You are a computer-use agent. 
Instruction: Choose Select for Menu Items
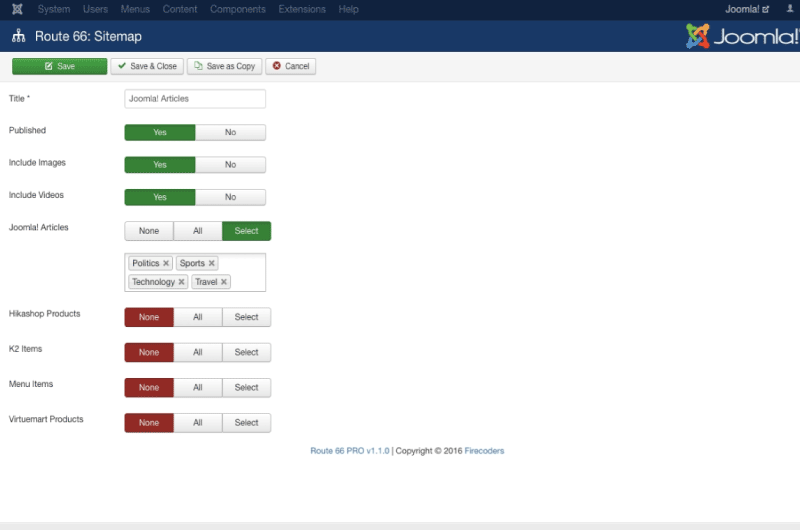(x=246, y=387)
